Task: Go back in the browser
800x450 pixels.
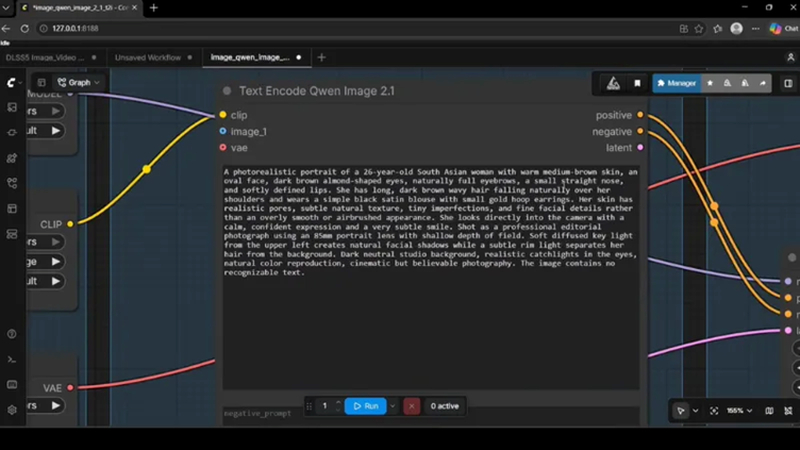Action: [6, 29]
